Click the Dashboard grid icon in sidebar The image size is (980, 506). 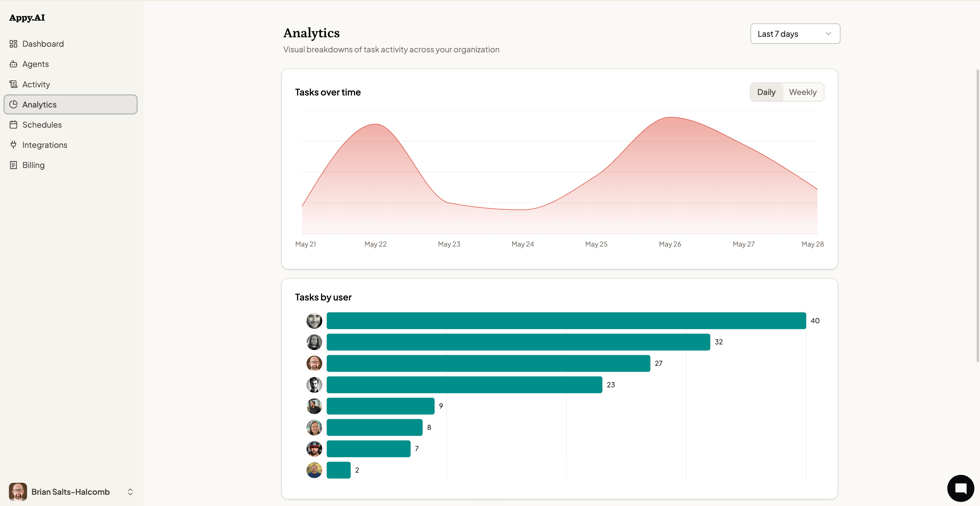tap(13, 44)
